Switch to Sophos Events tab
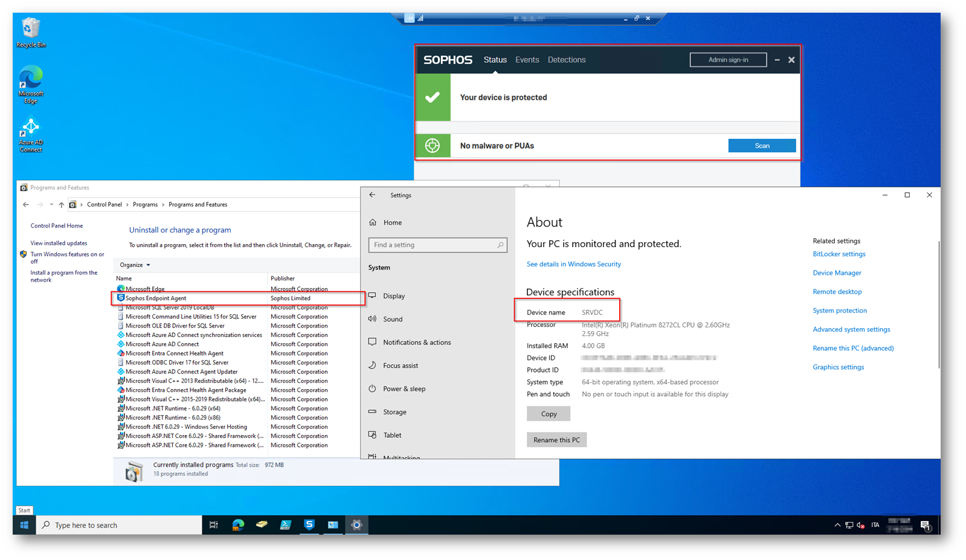Screen dimensions: 966x560 (x=527, y=60)
